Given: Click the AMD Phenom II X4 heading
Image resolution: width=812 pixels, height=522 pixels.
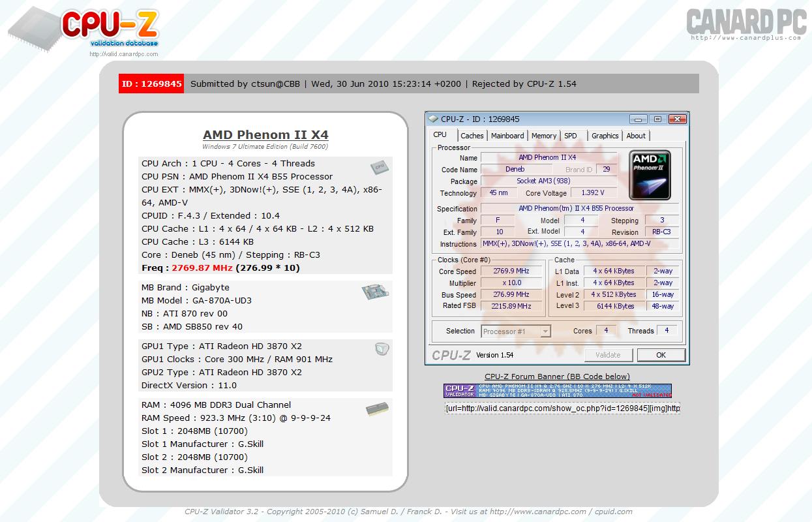Looking at the screenshot, I should (265, 135).
